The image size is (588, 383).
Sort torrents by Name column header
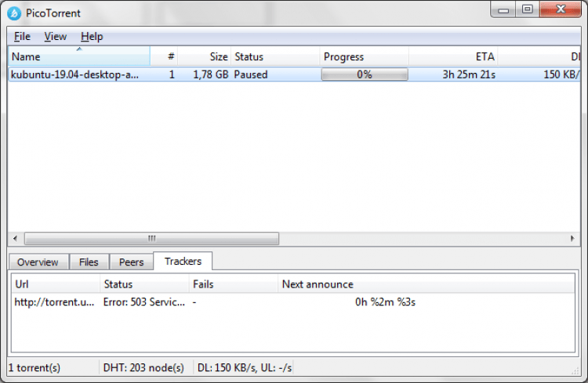point(79,56)
